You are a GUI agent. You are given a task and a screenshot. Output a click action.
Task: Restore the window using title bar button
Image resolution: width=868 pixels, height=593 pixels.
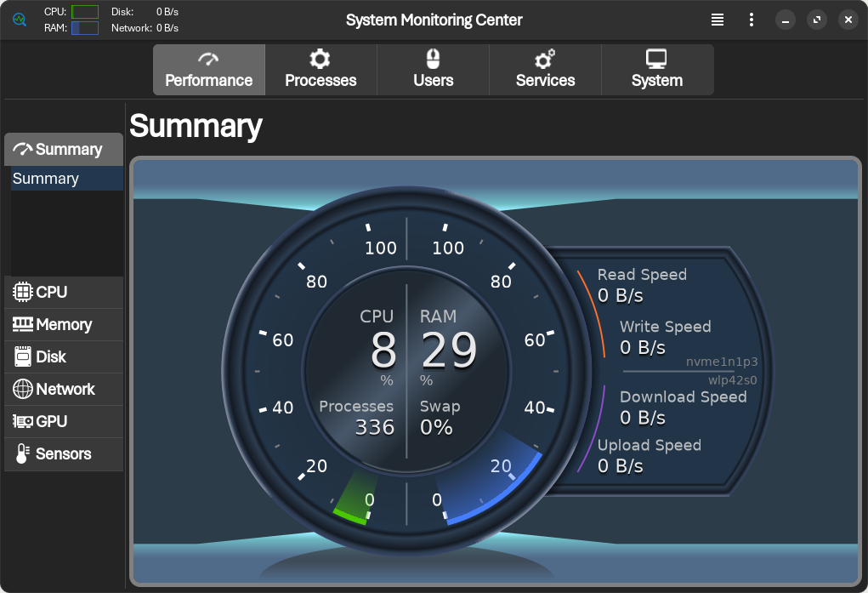click(816, 20)
